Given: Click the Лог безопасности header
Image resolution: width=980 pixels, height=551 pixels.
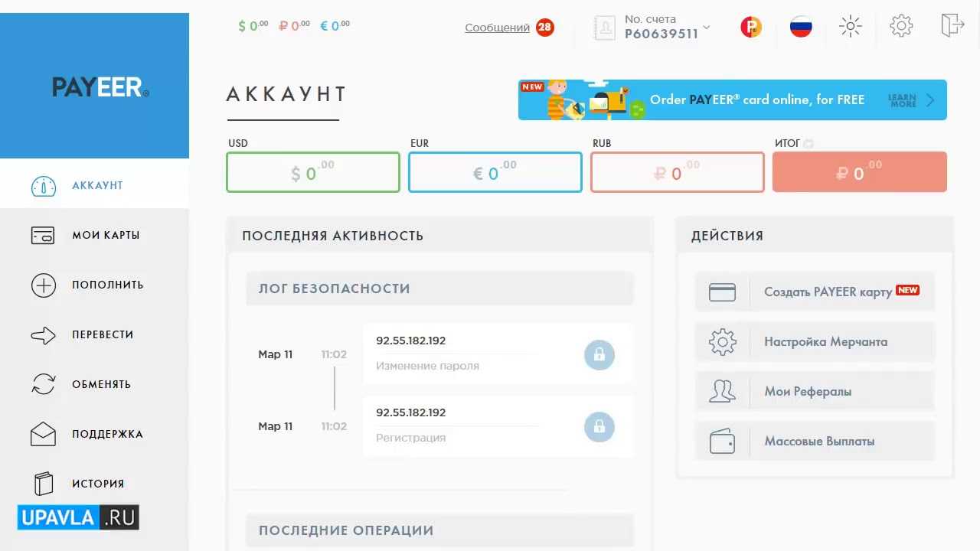Looking at the screenshot, I should [x=439, y=289].
